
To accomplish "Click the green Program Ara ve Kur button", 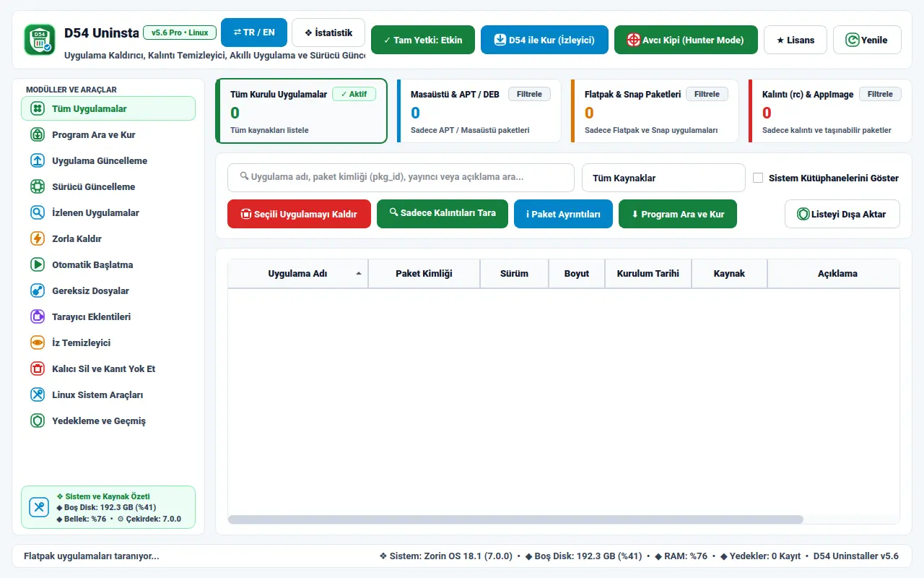I will click(678, 214).
